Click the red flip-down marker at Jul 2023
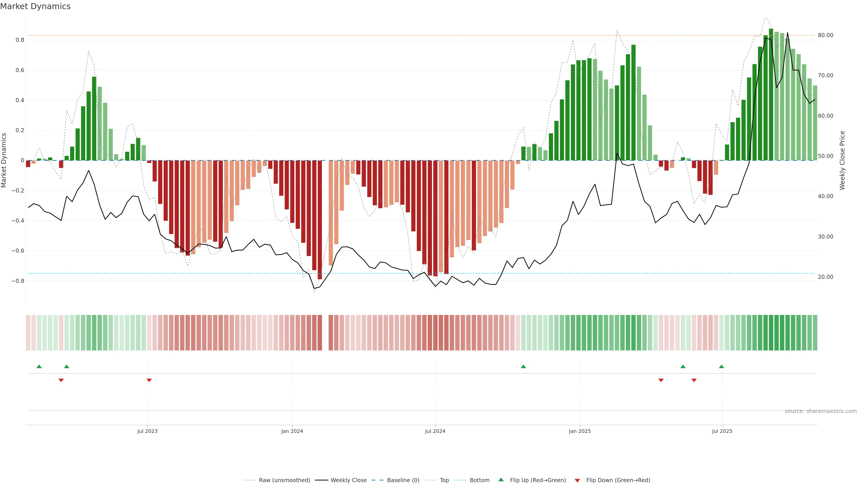Screen dimensions: 868x488 149,380
